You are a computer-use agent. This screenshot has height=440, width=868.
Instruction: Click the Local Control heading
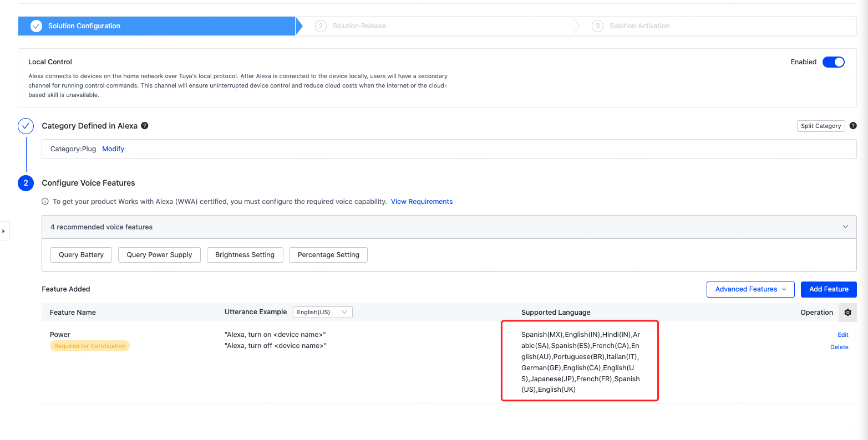(x=50, y=62)
